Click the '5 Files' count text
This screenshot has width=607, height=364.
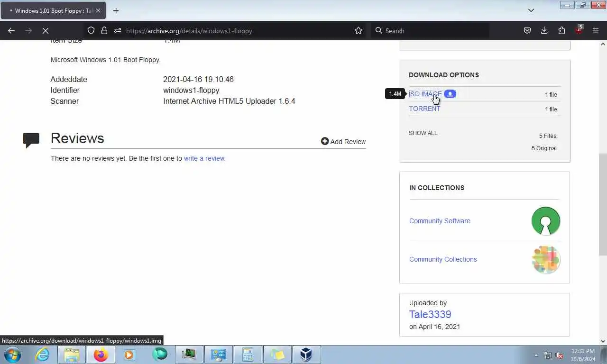548,136
